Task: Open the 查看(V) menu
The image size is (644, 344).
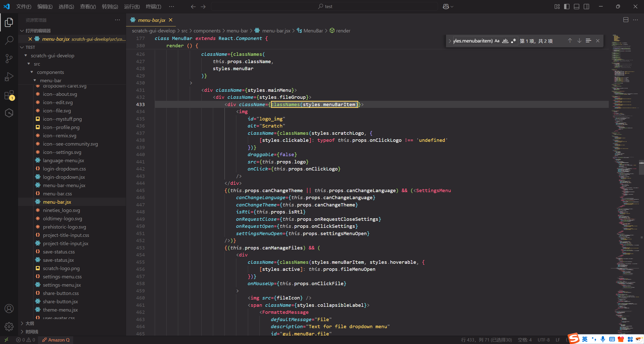Action: tap(88, 7)
